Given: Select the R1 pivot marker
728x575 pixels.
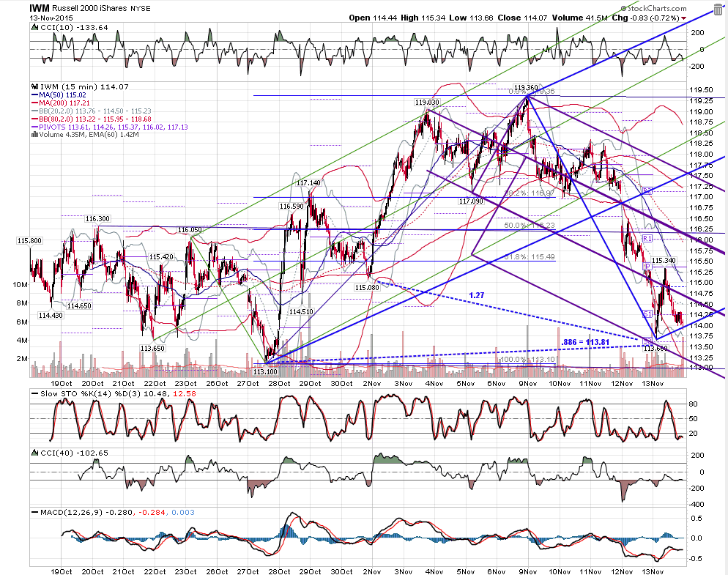Looking at the screenshot, I should tap(647, 238).
